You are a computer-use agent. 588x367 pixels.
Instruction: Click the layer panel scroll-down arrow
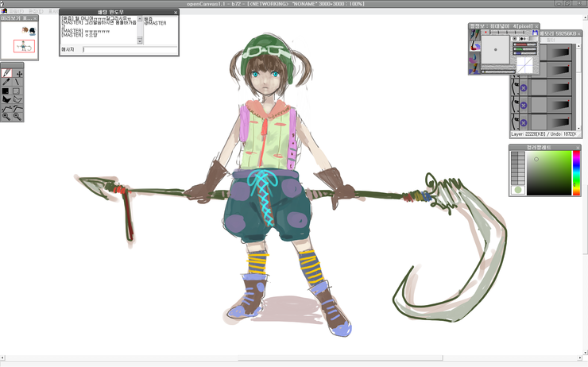click(579, 128)
